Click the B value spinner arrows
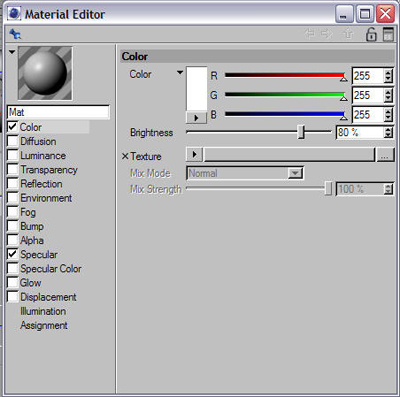 (x=388, y=115)
